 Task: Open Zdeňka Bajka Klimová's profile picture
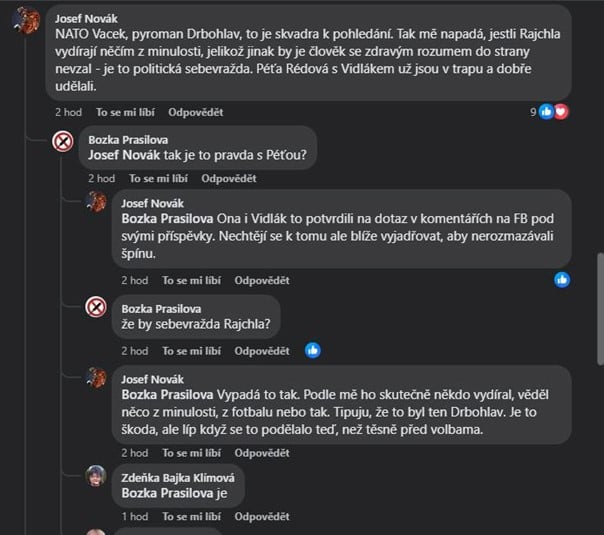tap(97, 476)
